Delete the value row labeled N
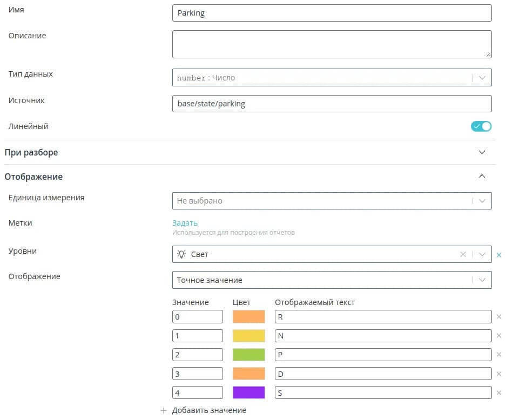This screenshot has width=506, height=420. pos(498,336)
